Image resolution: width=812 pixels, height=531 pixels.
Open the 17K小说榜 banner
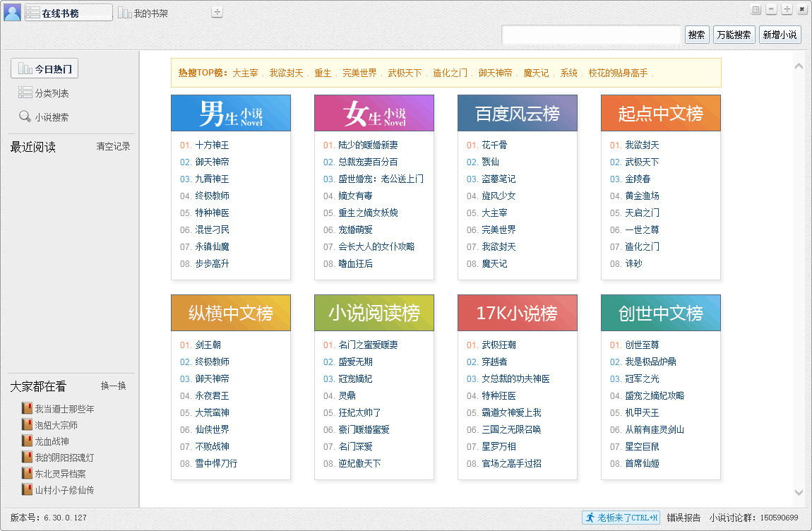518,313
